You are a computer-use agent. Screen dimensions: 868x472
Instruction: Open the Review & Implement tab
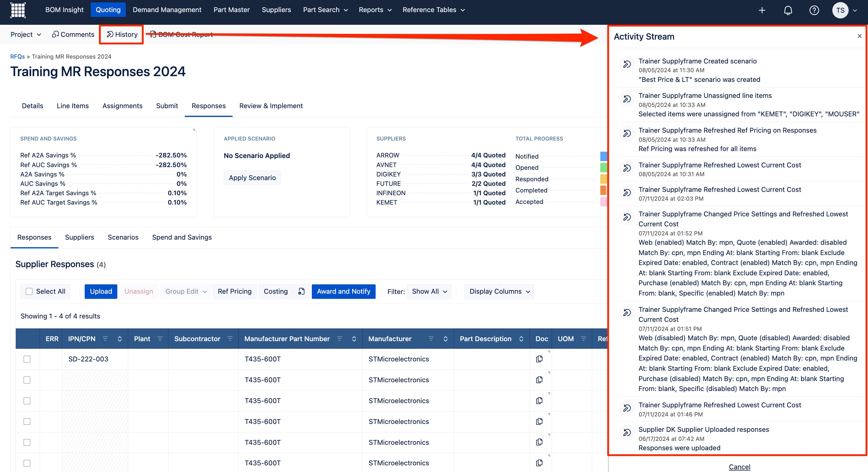tap(271, 106)
